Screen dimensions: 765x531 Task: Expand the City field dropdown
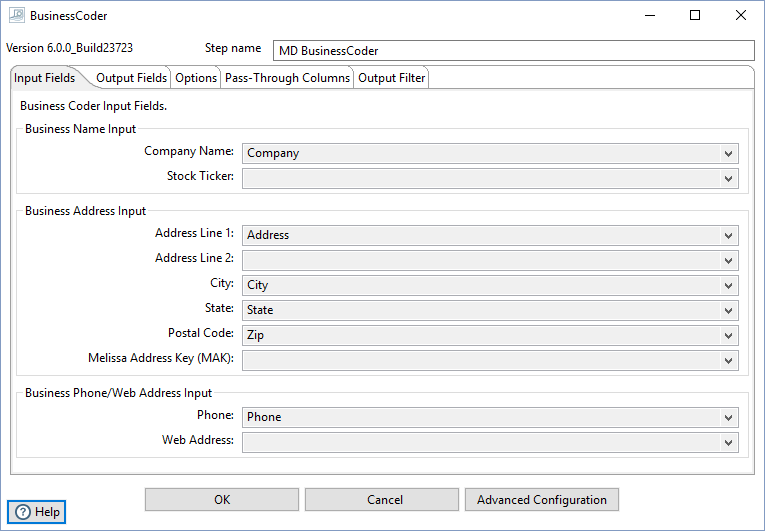[x=727, y=285]
